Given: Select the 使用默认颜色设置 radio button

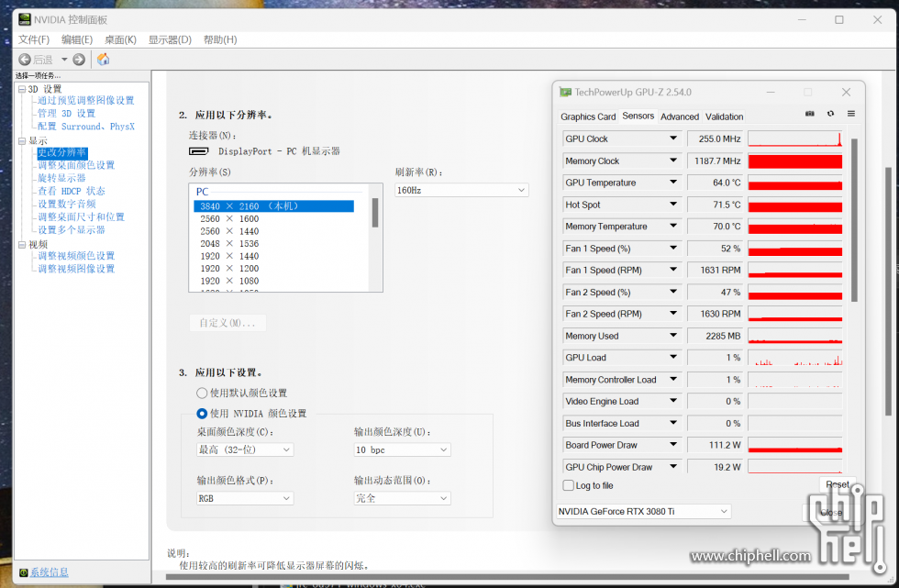Looking at the screenshot, I should [202, 394].
